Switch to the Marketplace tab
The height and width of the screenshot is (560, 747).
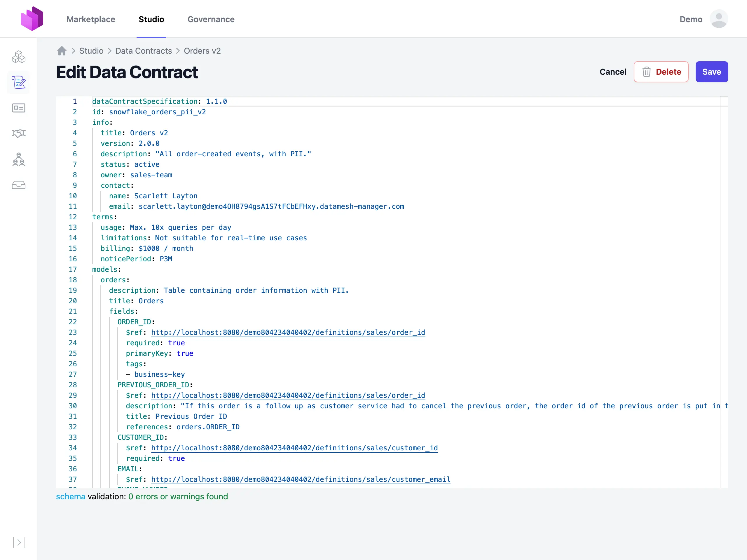(91, 19)
